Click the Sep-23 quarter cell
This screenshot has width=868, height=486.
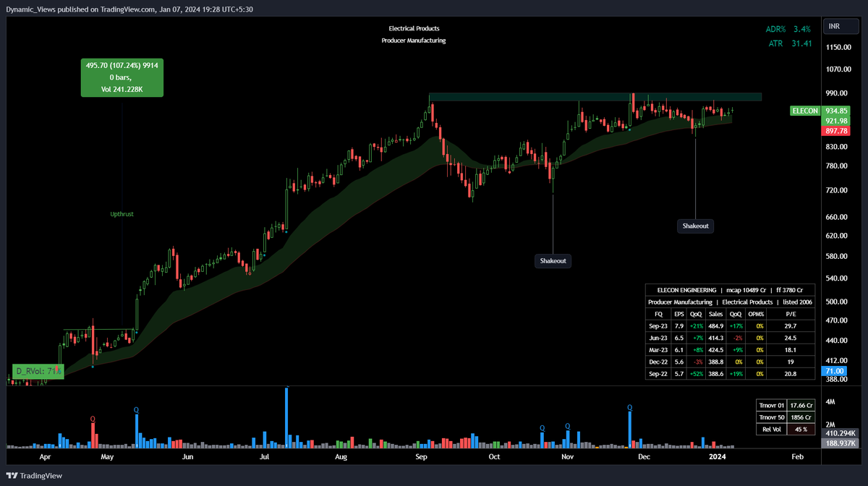(658, 326)
